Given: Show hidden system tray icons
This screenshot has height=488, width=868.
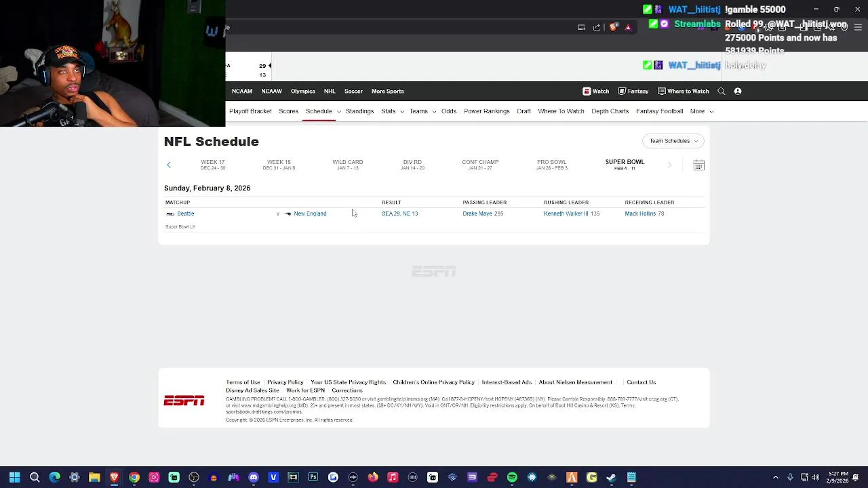Looking at the screenshot, I should [776, 477].
